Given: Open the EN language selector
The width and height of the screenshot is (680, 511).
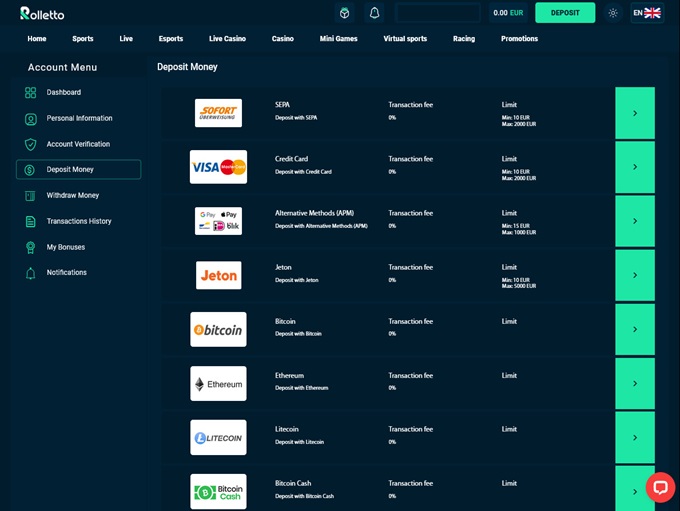Looking at the screenshot, I should coord(646,13).
